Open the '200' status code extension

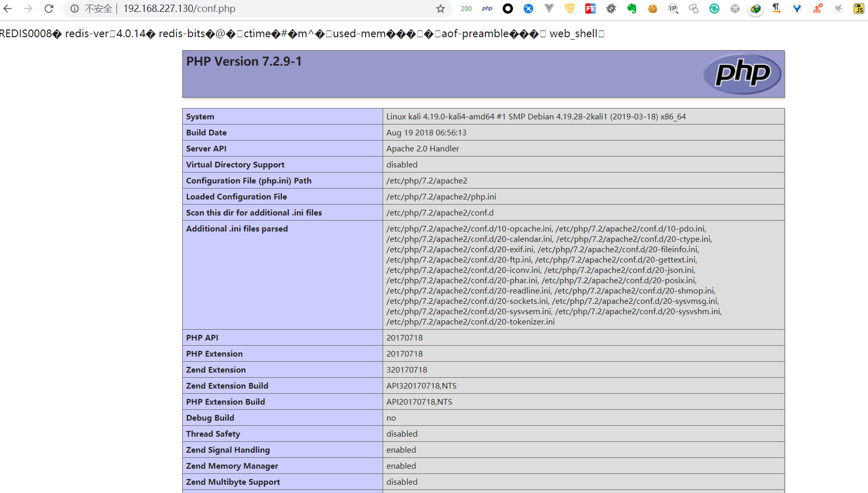click(x=466, y=9)
